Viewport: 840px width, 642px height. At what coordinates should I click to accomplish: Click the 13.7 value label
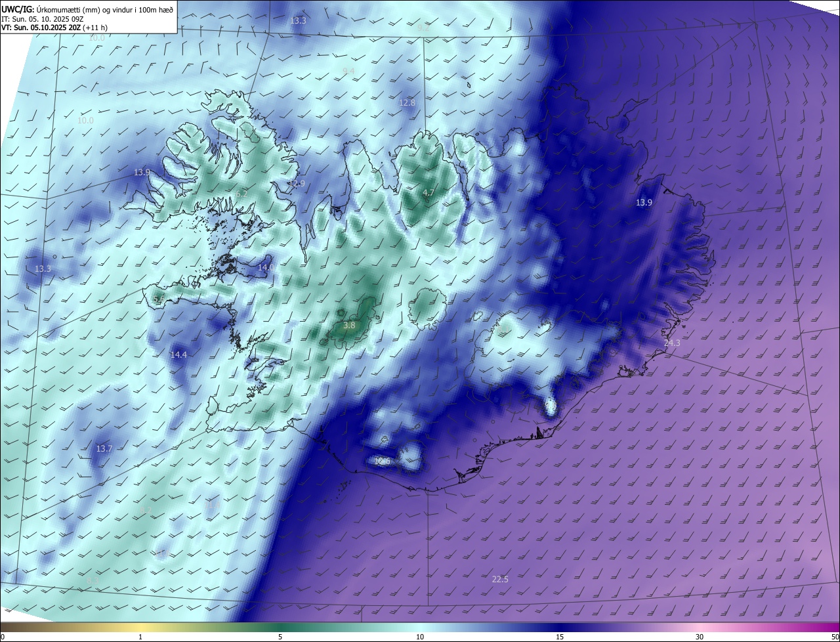click(x=104, y=448)
